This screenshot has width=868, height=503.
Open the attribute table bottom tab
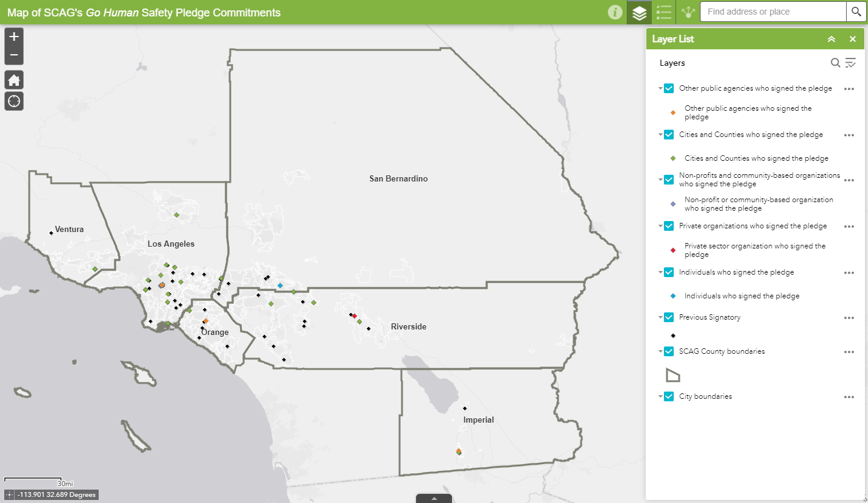[434, 498]
